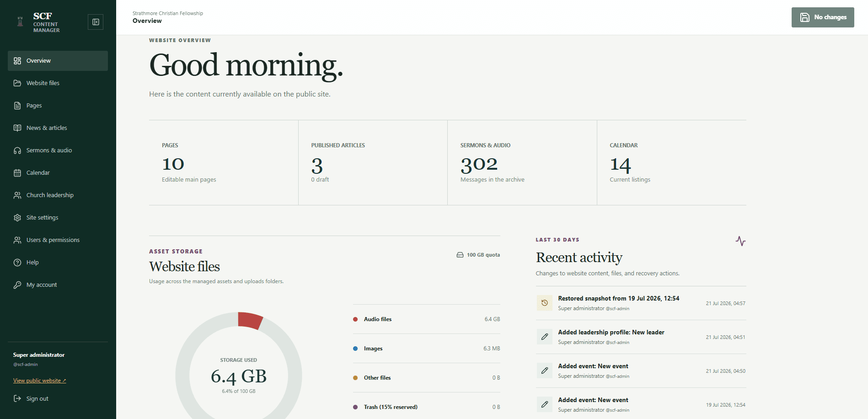This screenshot has height=419, width=868.
Task: Click 'Restored snapshot from 19 Jul 2026, 12:54'
Action: (x=618, y=298)
